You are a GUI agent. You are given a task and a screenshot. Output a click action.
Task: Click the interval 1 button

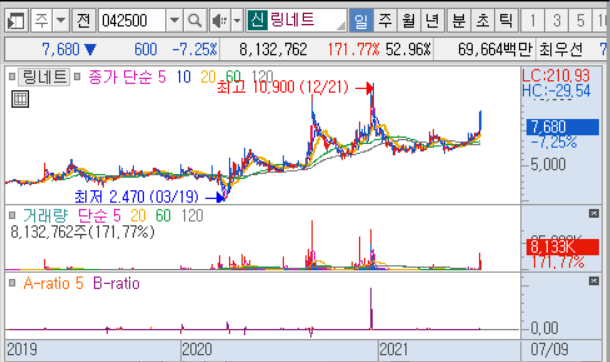(x=533, y=21)
